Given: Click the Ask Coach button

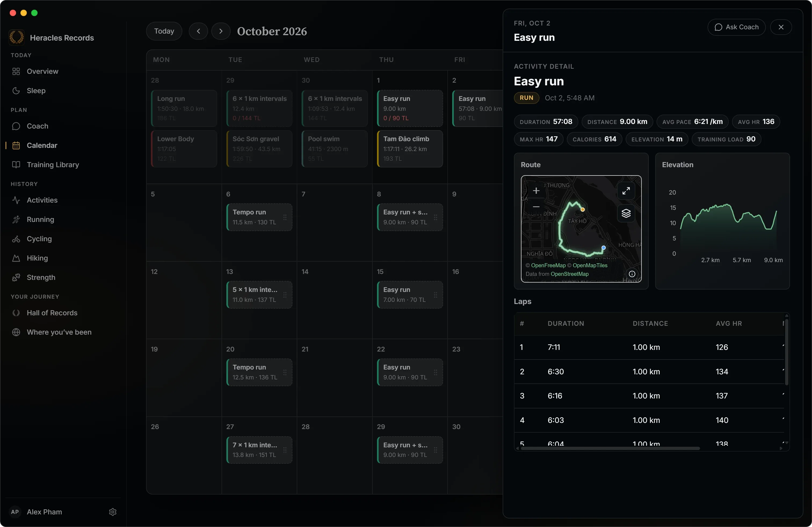Looking at the screenshot, I should [x=736, y=27].
